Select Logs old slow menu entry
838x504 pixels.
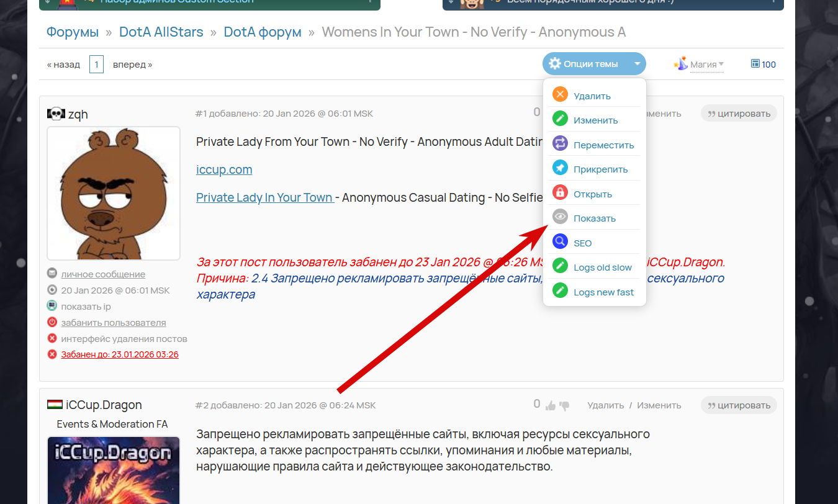click(x=602, y=268)
